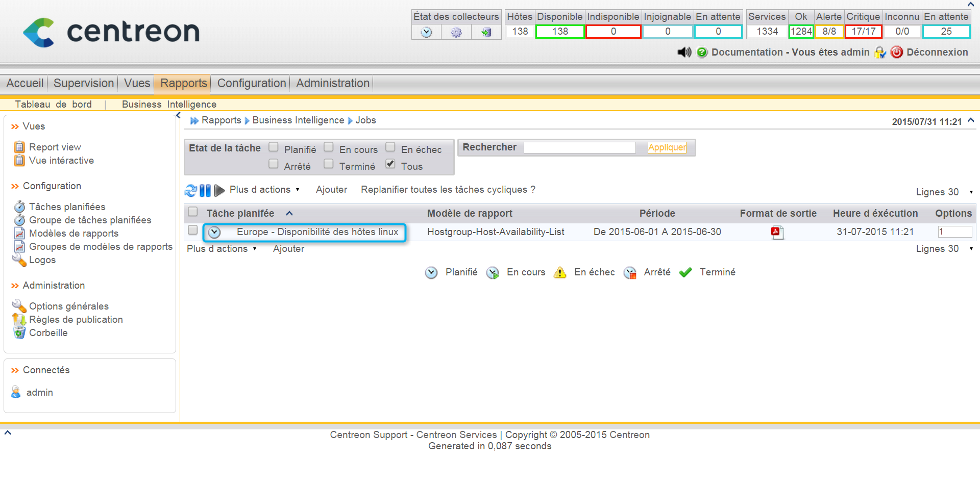The width and height of the screenshot is (980, 487).
Task: Uncheck the Tous state filter
Action: tap(390, 164)
